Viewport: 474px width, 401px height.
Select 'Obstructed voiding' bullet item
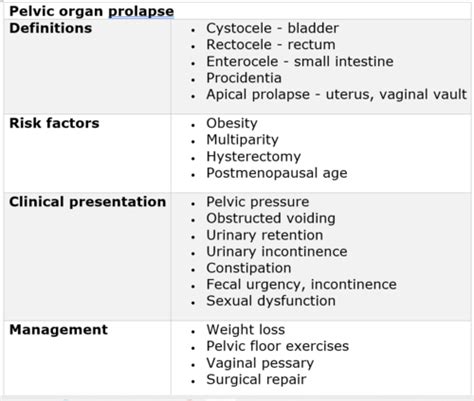271,218
